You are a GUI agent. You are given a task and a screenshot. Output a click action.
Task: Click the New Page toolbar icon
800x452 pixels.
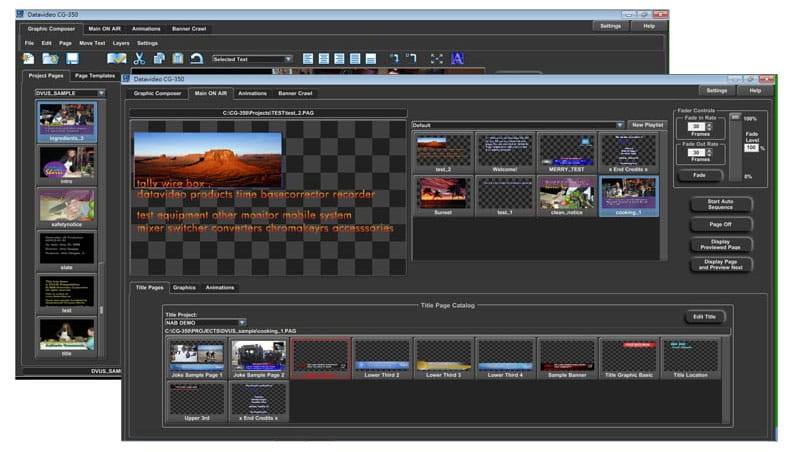[x=28, y=60]
